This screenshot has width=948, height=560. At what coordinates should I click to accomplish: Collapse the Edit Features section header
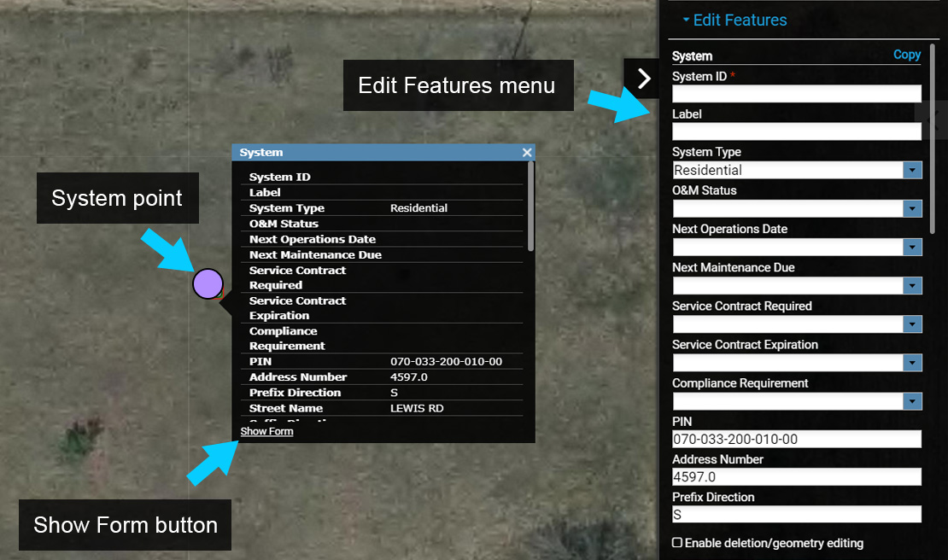tap(734, 20)
